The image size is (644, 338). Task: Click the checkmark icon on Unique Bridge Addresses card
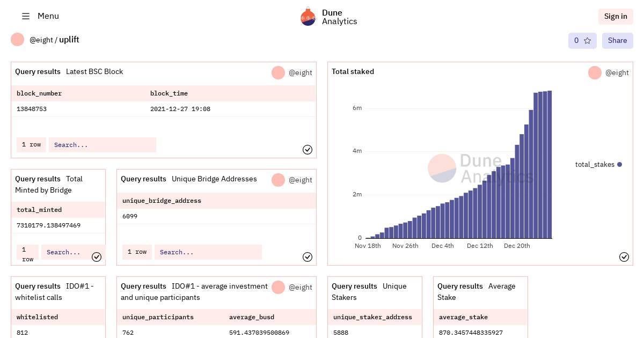click(x=308, y=257)
